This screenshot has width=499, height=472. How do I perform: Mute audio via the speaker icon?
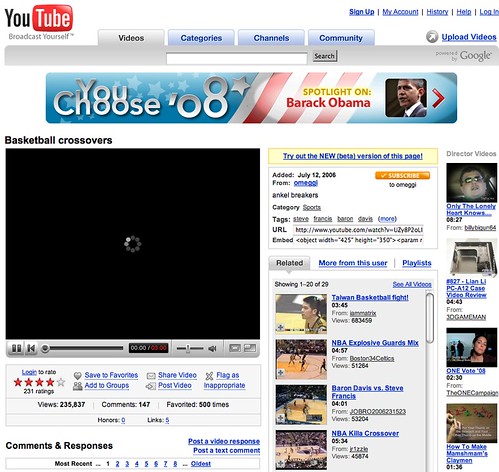click(x=212, y=349)
